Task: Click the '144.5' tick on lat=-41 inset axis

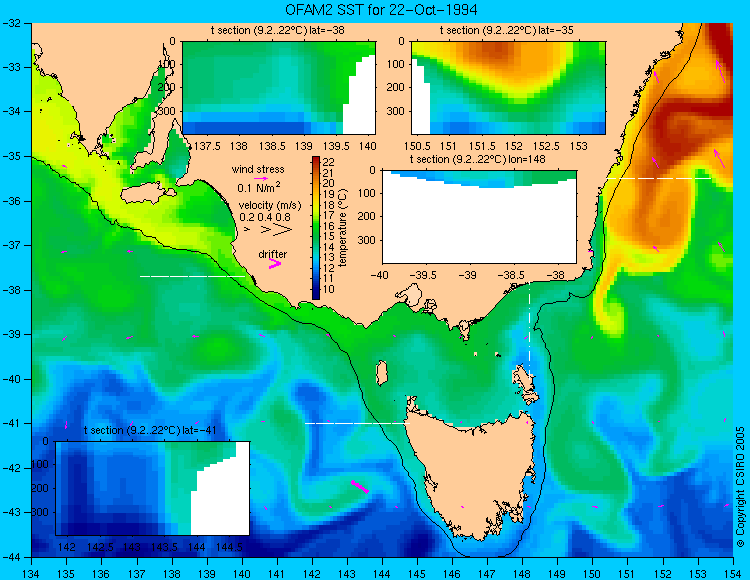Action: (x=229, y=547)
